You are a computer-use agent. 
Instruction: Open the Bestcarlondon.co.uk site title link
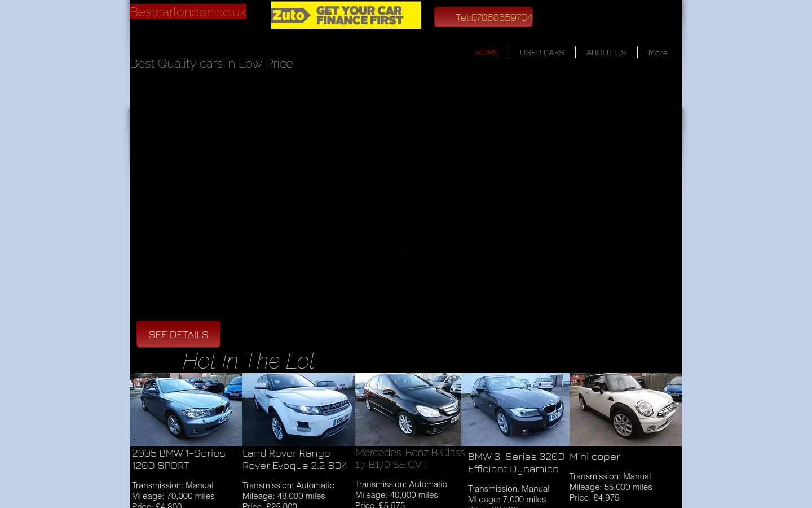point(188,12)
